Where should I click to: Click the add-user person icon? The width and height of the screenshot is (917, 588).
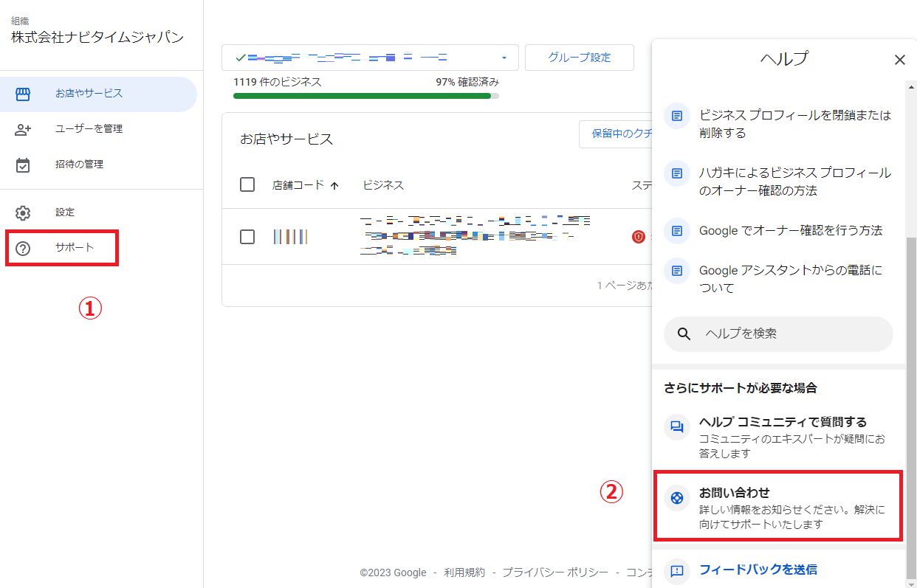click(23, 129)
